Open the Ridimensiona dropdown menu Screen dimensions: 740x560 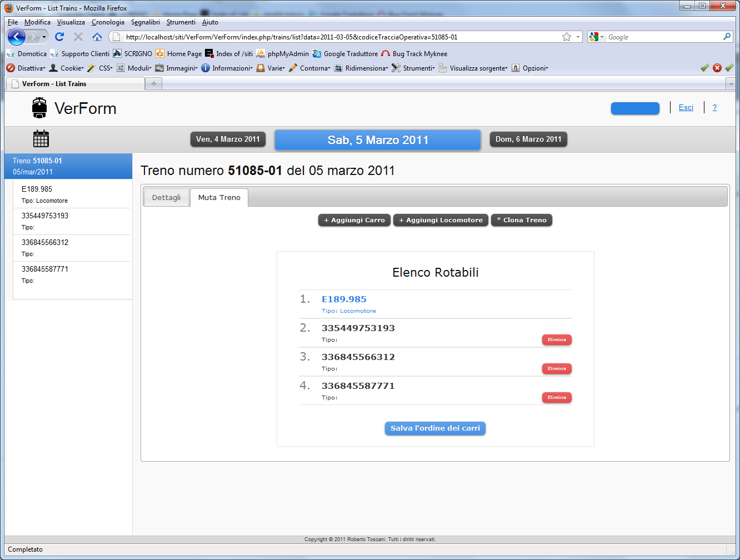361,68
